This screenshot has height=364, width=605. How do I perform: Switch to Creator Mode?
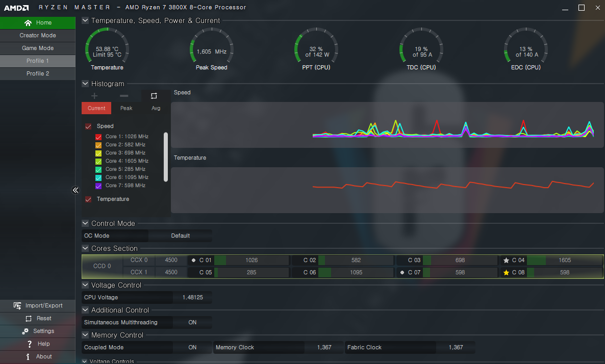pyautogui.click(x=38, y=36)
